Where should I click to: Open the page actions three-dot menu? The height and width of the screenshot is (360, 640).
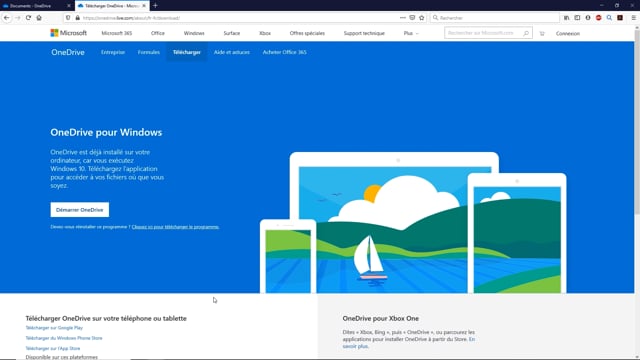(402, 18)
